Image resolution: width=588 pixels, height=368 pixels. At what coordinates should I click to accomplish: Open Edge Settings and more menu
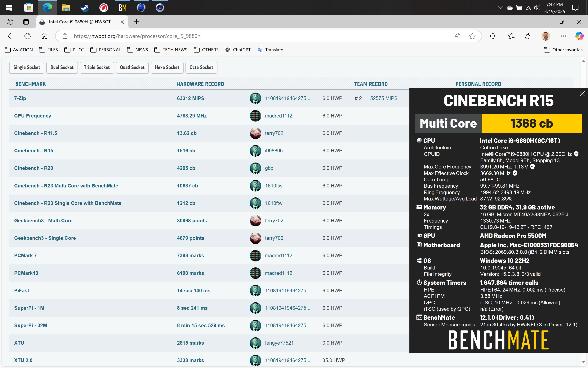click(563, 36)
